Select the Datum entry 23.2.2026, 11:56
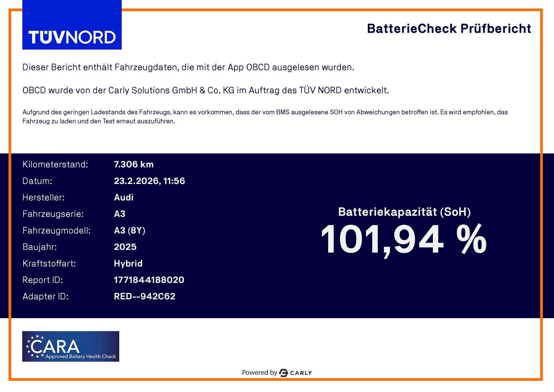554x392 pixels. 149,181
